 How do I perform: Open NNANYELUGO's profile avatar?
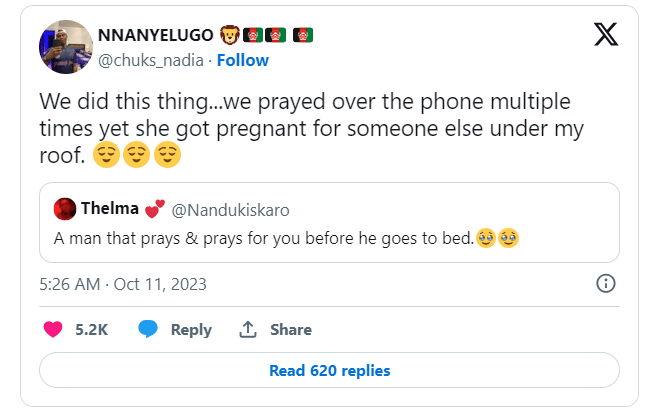click(67, 46)
